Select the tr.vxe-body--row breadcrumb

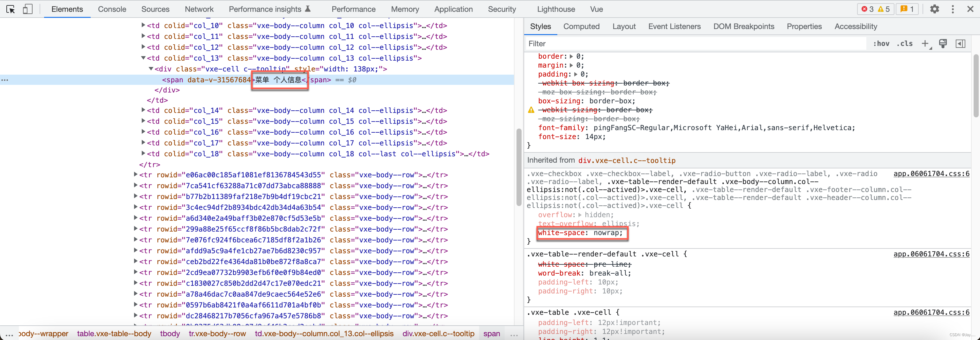tap(217, 334)
